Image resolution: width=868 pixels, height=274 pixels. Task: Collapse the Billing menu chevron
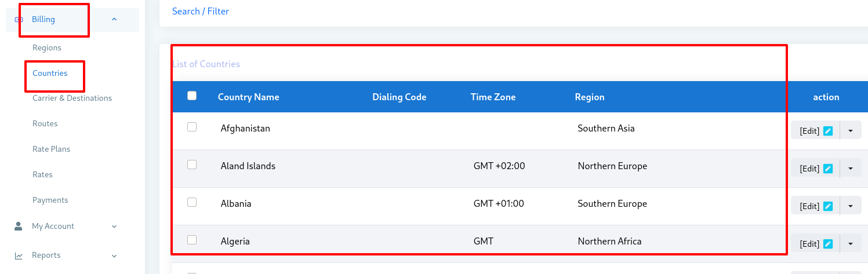(114, 20)
